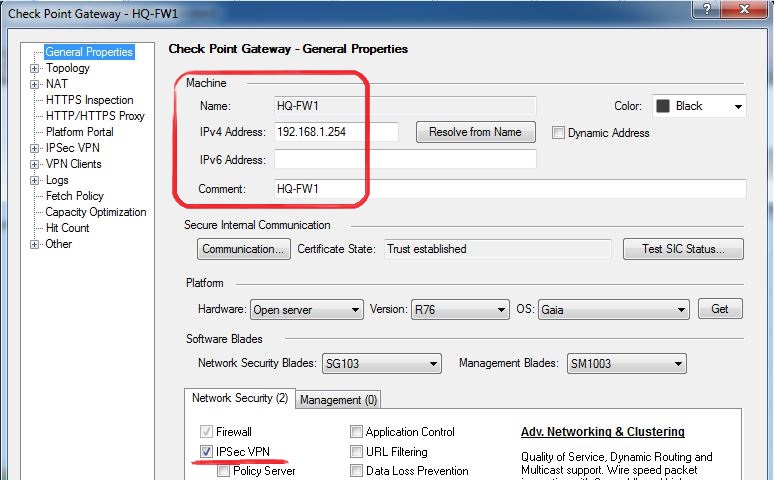
Task: Open Capacity Optimization page
Action: (96, 212)
